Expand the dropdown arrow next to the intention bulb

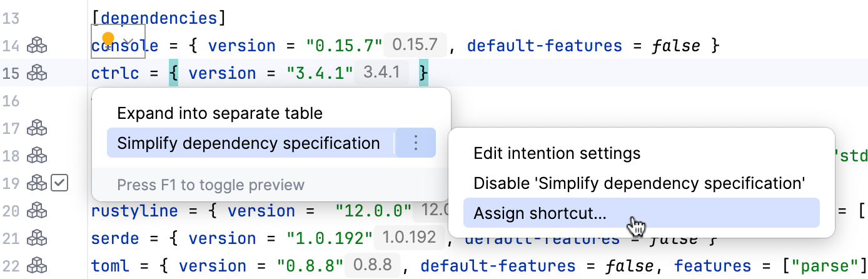tap(130, 41)
